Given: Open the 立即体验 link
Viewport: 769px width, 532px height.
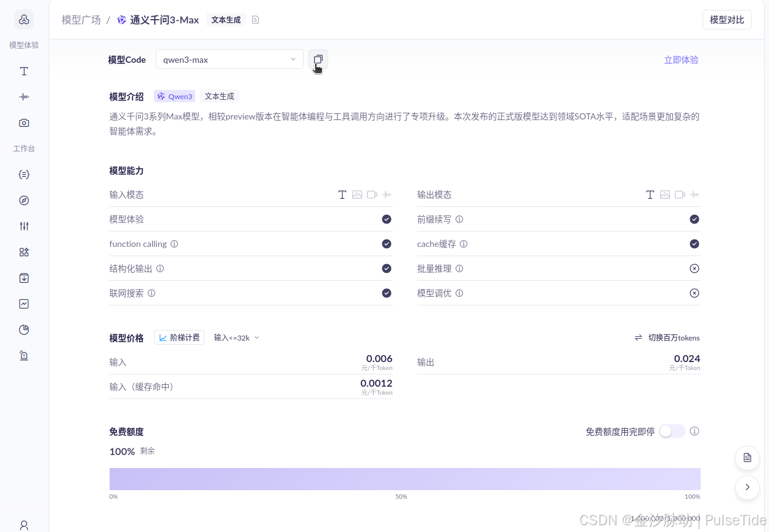Looking at the screenshot, I should point(682,60).
